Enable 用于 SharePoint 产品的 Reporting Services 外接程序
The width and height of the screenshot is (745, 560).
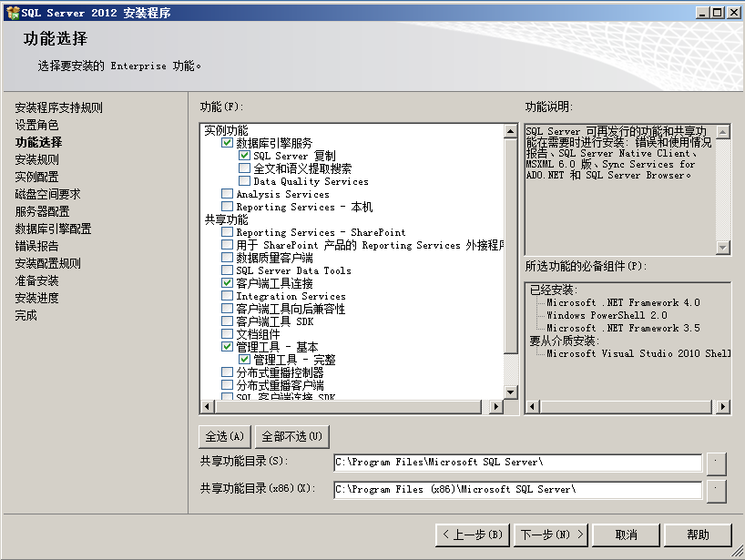[x=227, y=245]
